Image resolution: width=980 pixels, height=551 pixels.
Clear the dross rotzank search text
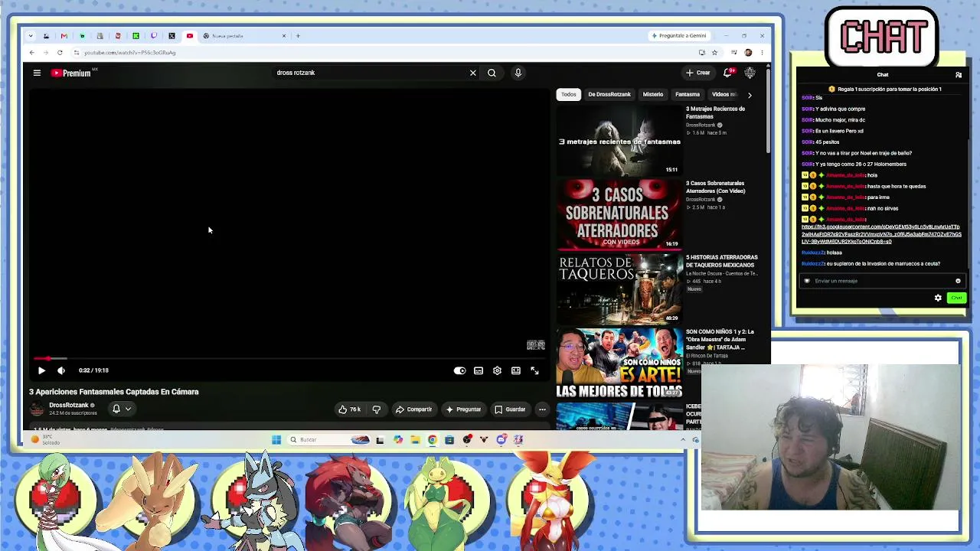click(x=472, y=73)
